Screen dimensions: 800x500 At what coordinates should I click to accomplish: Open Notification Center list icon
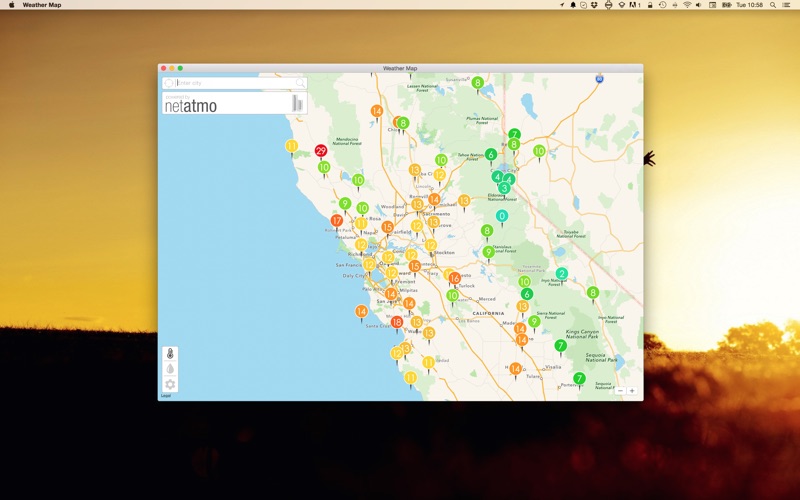[787, 5]
